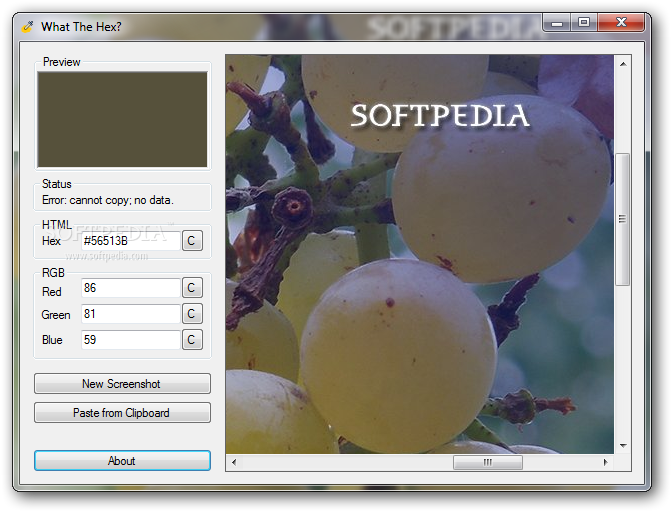Maximize the What The Hex window
The image size is (672, 512).
click(584, 23)
